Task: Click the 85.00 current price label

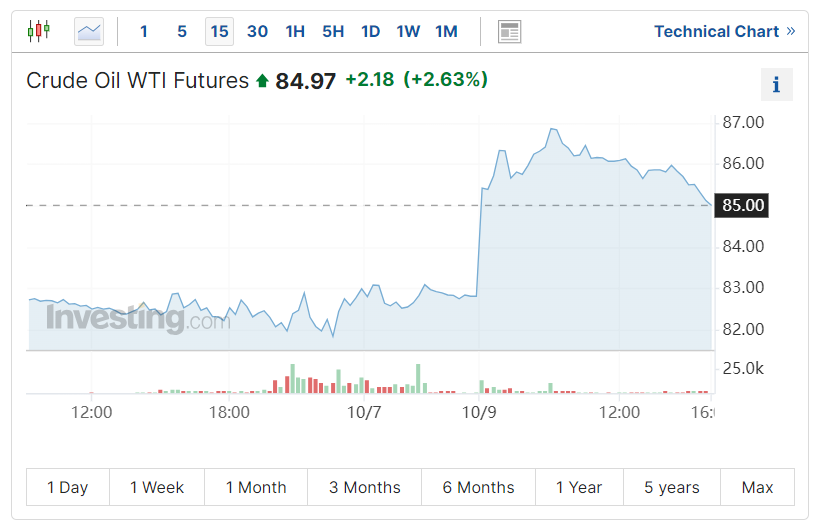Action: click(x=743, y=205)
